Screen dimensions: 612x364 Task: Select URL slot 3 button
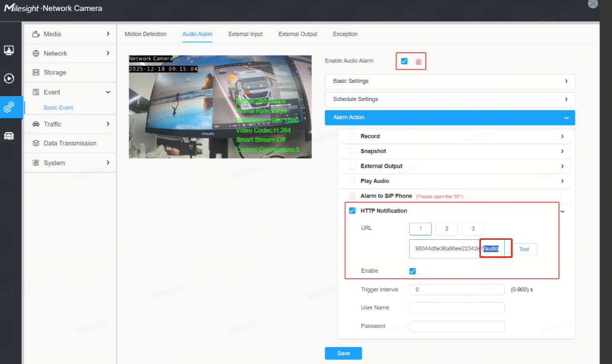pyautogui.click(x=473, y=229)
